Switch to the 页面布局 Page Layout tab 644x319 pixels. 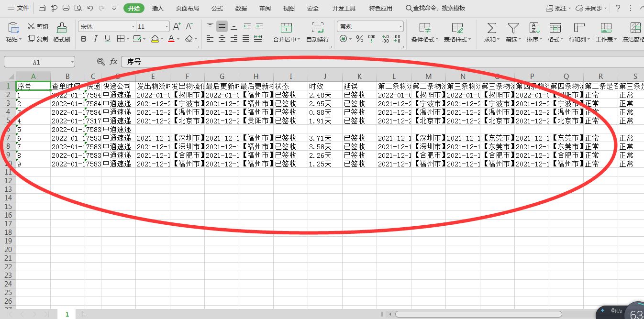tap(188, 9)
